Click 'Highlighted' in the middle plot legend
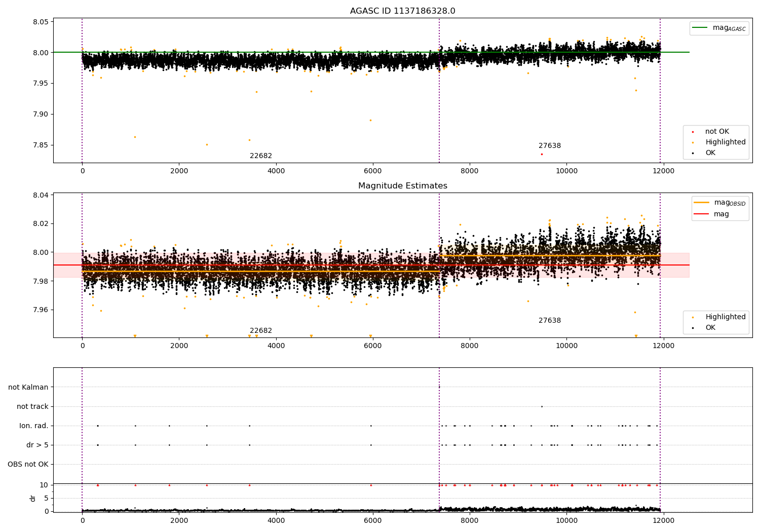Image resolution: width=760 pixels, height=532 pixels. pos(725,317)
